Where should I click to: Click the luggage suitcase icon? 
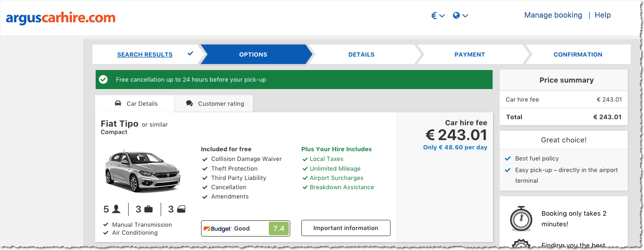[149, 209]
